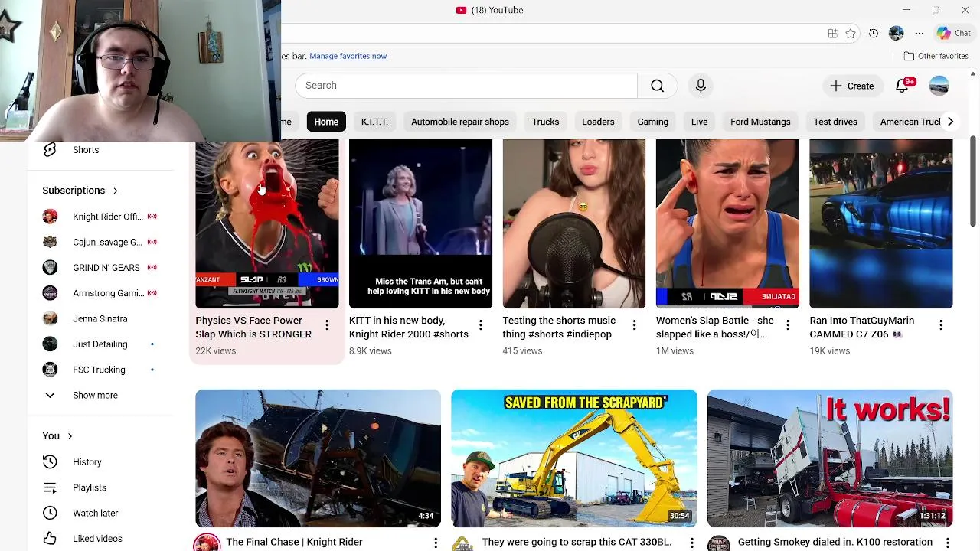980x551 pixels.
Task: Open options for Ran Into ThatGuyMarin short
Action: pyautogui.click(x=941, y=325)
